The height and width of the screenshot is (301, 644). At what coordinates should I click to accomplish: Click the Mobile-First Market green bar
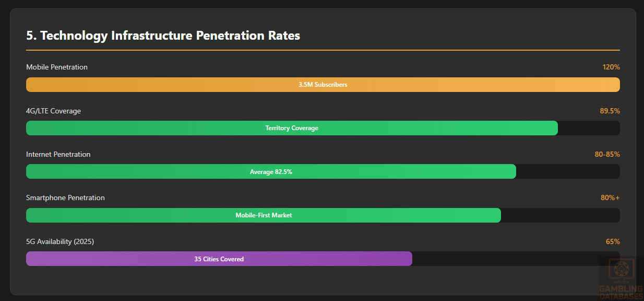pos(264,215)
